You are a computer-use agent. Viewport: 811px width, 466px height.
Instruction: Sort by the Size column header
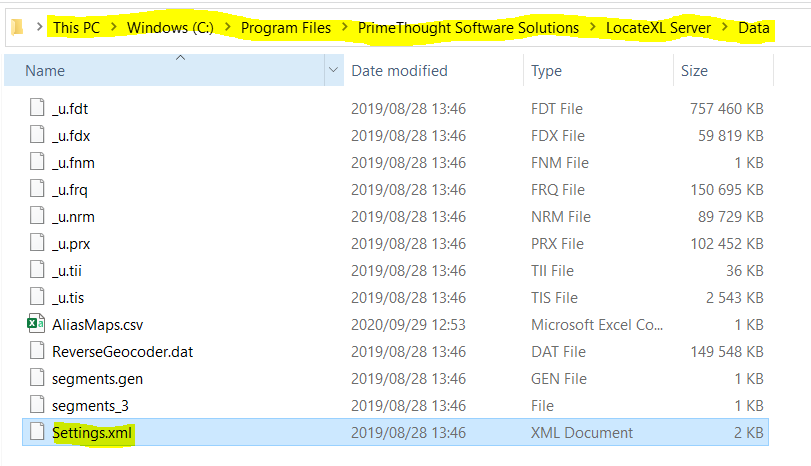click(x=694, y=71)
